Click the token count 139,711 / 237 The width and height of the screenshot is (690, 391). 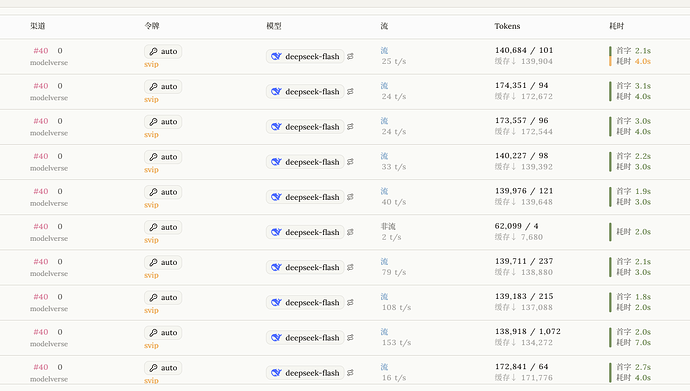coord(524,261)
